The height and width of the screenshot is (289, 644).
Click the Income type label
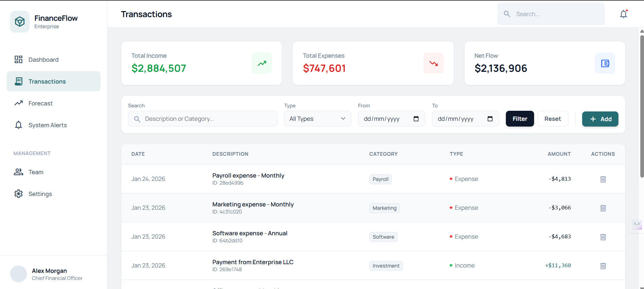coord(465,266)
